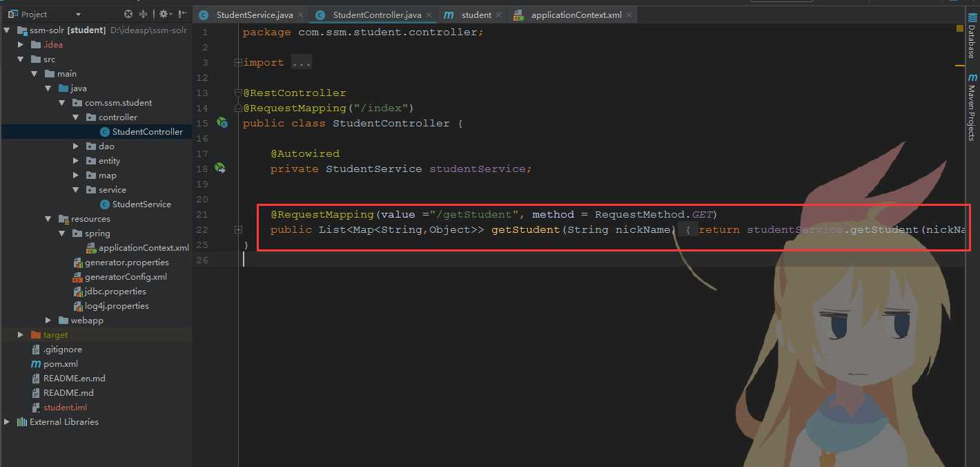Viewport: 980px width, 467px height.
Task: Collapse the com.ssm.student package
Action: pos(63,103)
